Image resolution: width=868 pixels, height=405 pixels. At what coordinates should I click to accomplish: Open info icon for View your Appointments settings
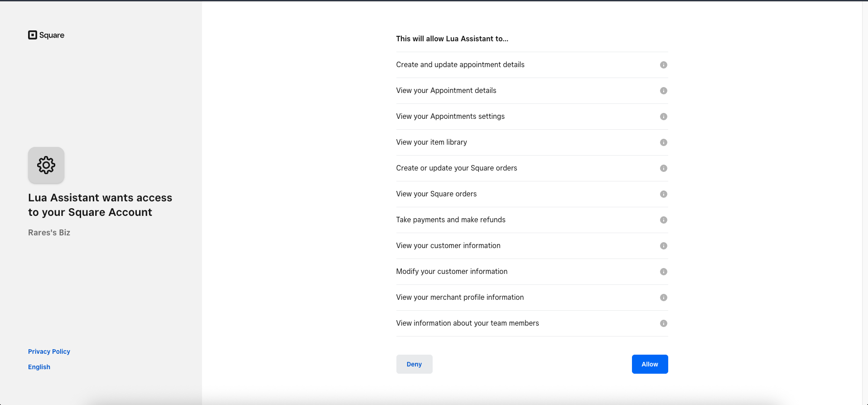point(663,117)
